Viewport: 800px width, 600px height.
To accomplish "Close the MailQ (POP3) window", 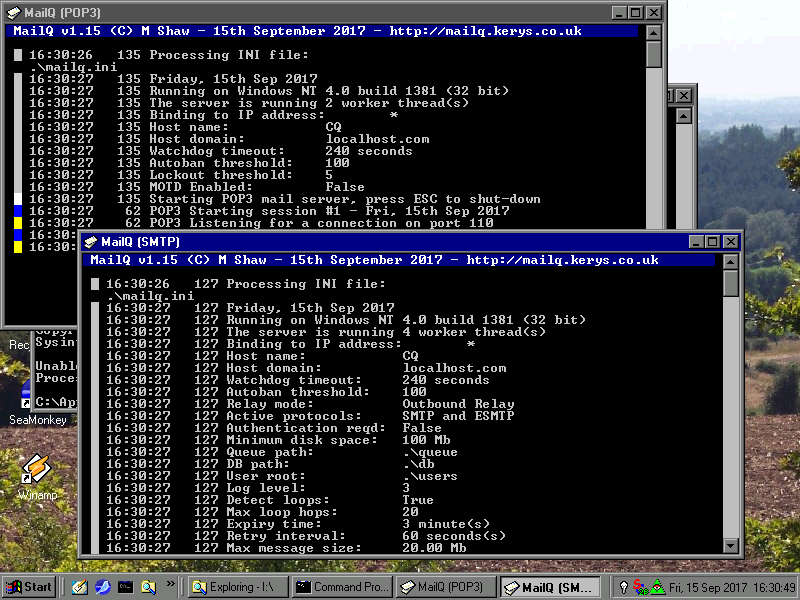I will pos(654,13).
